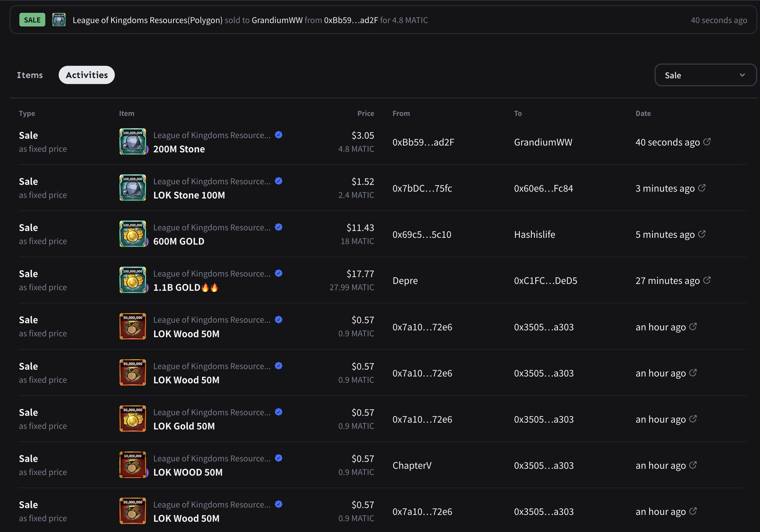This screenshot has width=760, height=532.
Task: Open the LOK WOOD 50M item from ChapterV
Action: click(x=188, y=472)
